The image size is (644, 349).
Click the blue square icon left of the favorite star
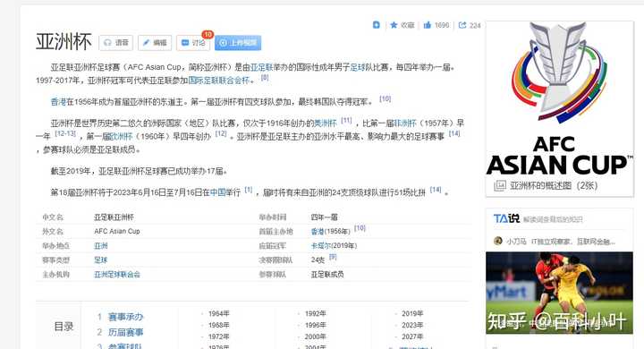pos(377,25)
